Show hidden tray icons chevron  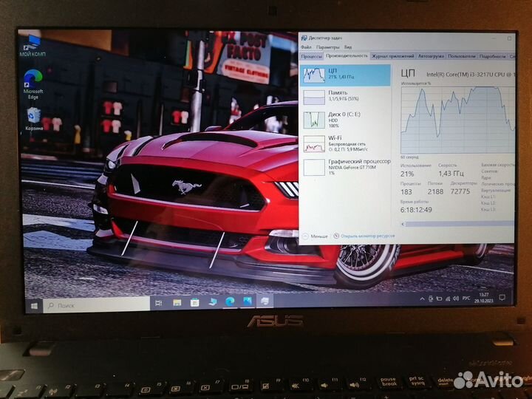click(422, 299)
